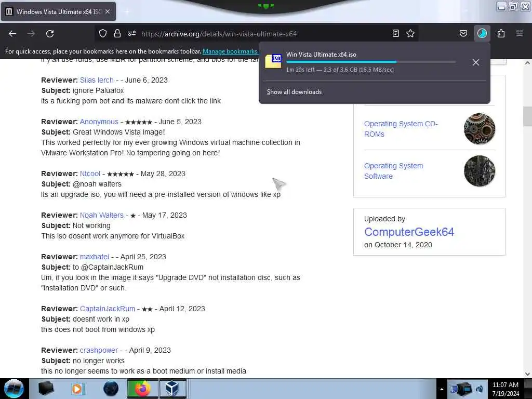The height and width of the screenshot is (399, 532).
Task: Open the dark globe taskbar icon
Action: (111, 389)
